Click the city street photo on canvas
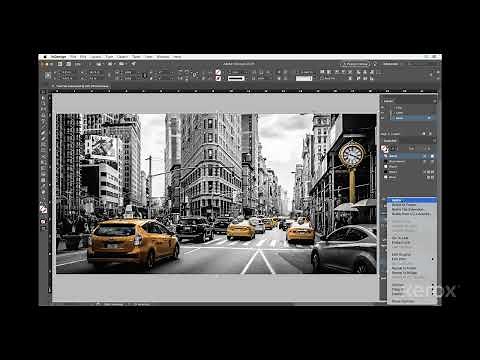 coord(216,194)
